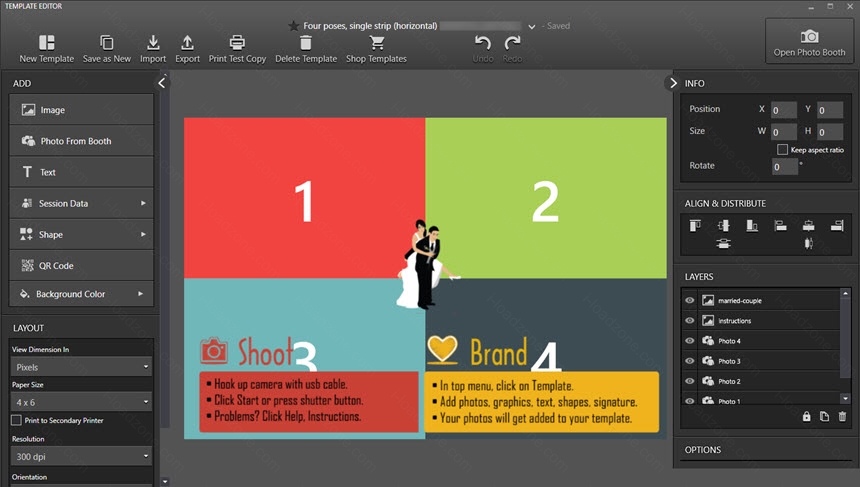
Task: Enable Keep aspect ratio checkbox
Action: [x=783, y=149]
